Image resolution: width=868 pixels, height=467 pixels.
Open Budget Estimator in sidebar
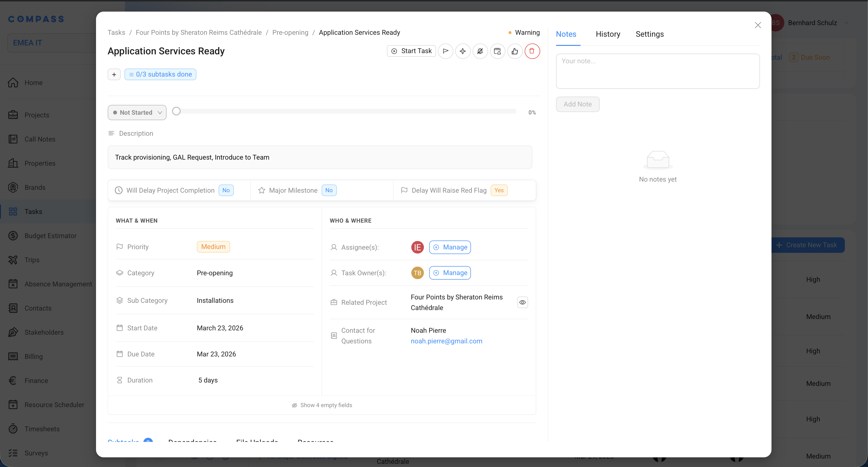pos(50,236)
